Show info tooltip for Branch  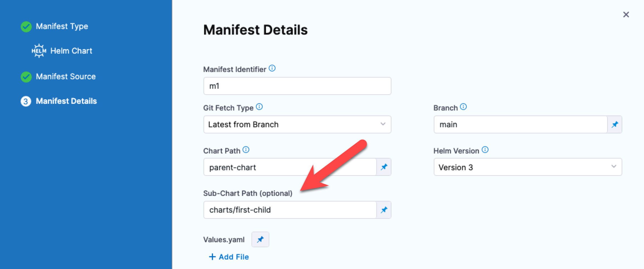click(463, 107)
